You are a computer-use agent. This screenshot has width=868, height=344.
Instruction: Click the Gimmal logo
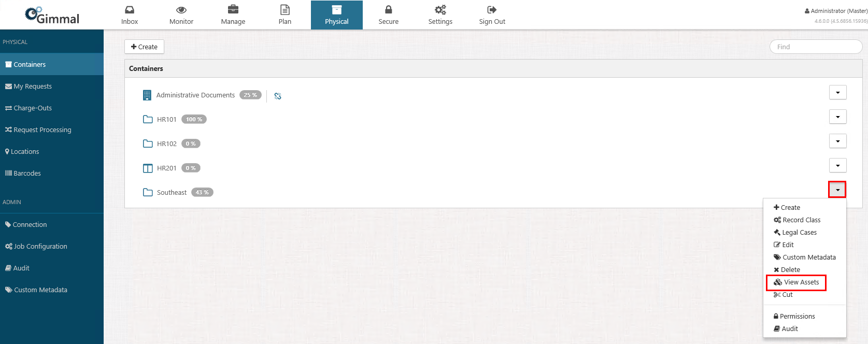[52, 16]
